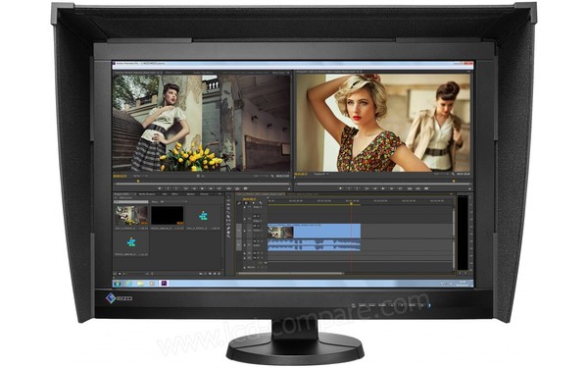Toggle lock on top video track
The height and width of the screenshot is (368, 588).
(x=244, y=207)
